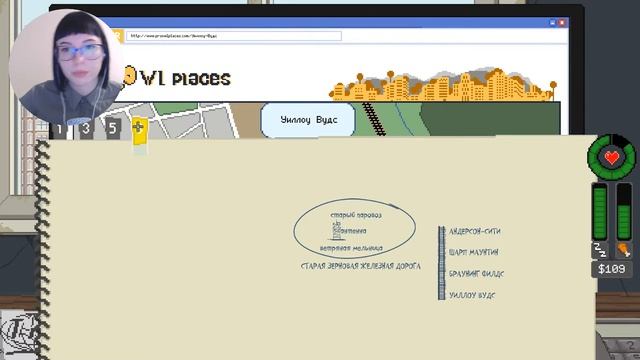Image resolution: width=640 pixels, height=360 pixels.
Task: Select the note 'ветряная мельница'
Action: coord(351,248)
